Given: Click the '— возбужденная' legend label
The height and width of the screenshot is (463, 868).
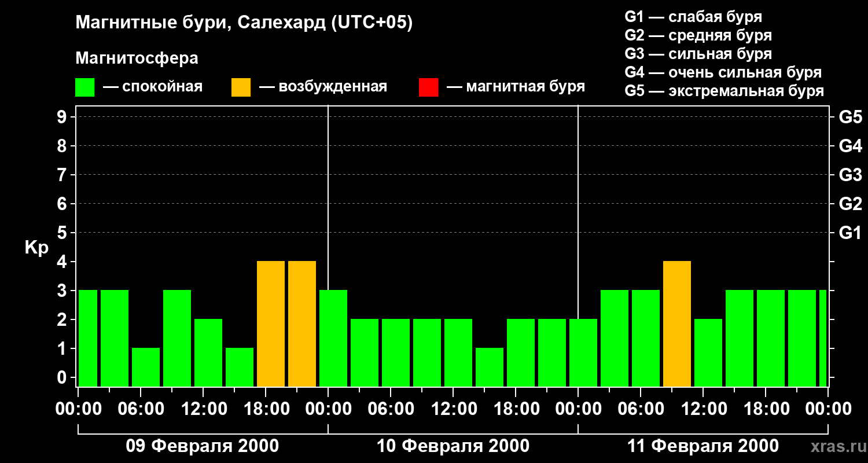Looking at the screenshot, I should point(323,87).
